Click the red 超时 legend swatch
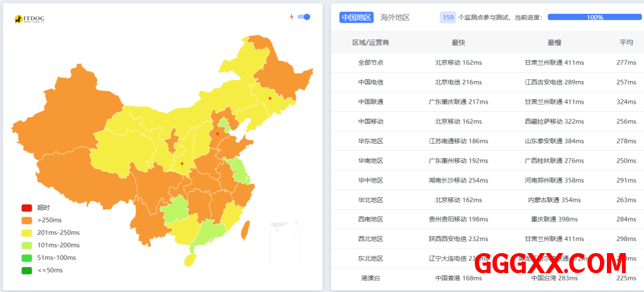The image size is (644, 292). click(26, 208)
